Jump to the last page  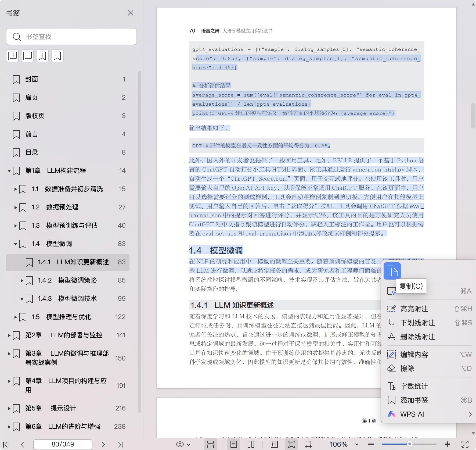pos(120,444)
